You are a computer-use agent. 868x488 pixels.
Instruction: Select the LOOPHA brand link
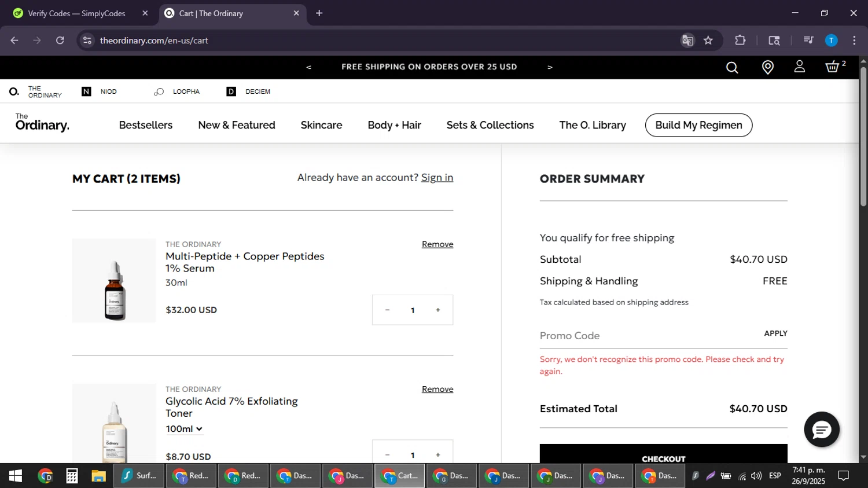(x=177, y=91)
